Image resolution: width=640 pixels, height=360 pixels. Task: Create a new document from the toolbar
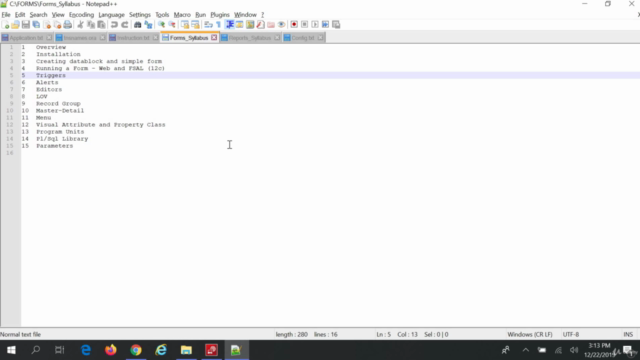[5, 24]
